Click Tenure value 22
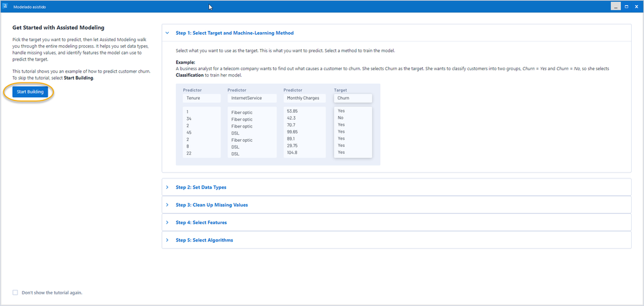644x306 pixels. 189,153
